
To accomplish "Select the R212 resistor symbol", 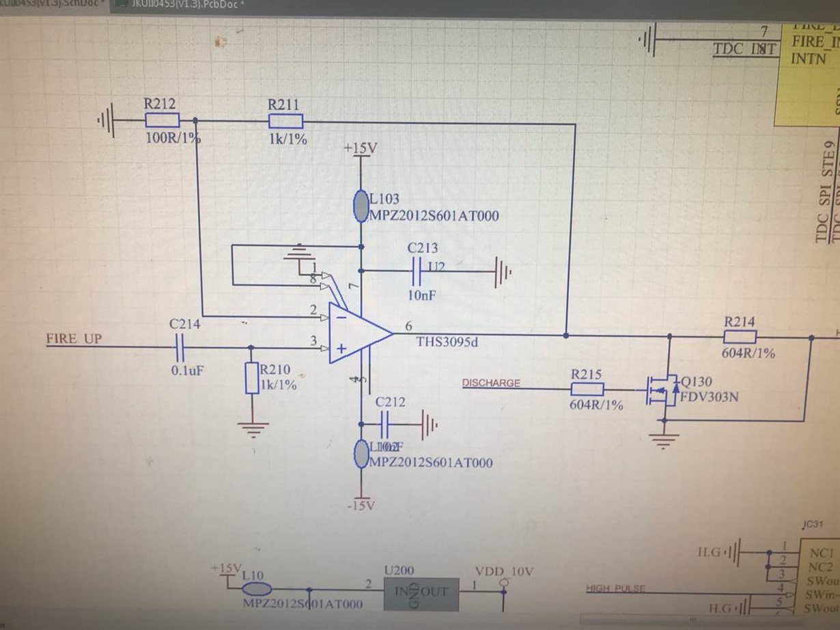I will coord(163,121).
